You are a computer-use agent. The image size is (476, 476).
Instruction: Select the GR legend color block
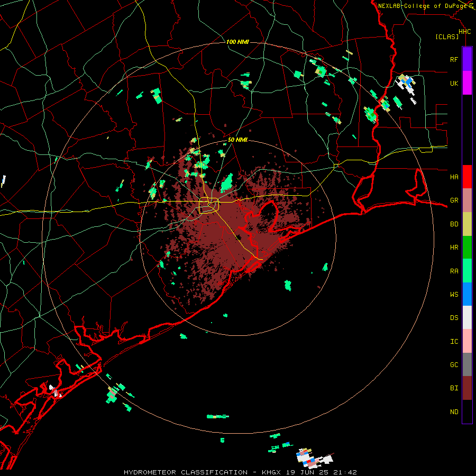467,200
